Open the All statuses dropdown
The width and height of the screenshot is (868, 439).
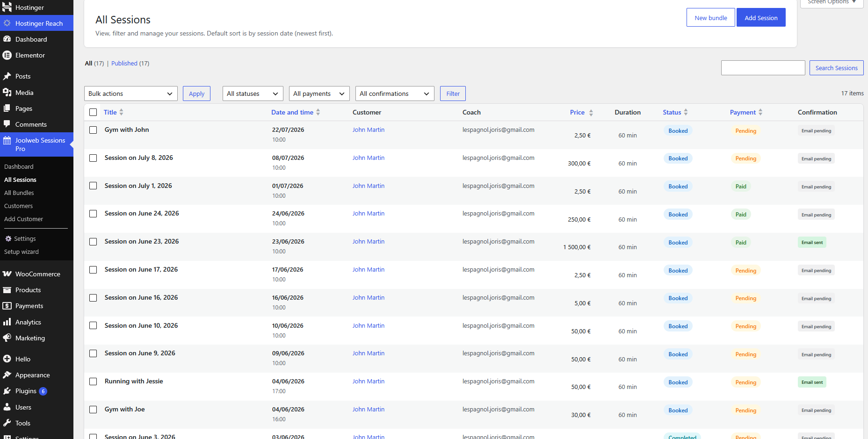[253, 94]
